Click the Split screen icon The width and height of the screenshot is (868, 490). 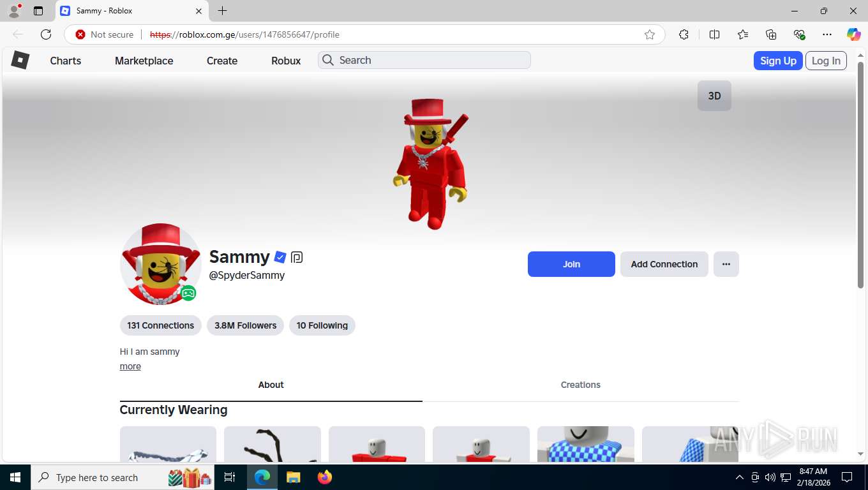(x=714, y=34)
